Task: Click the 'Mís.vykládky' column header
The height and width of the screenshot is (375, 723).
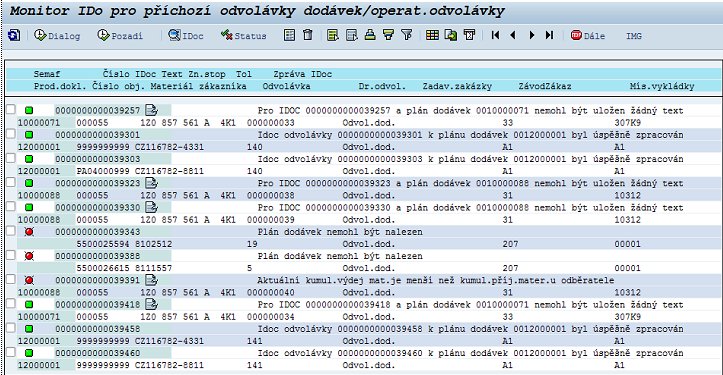Action: click(662, 86)
